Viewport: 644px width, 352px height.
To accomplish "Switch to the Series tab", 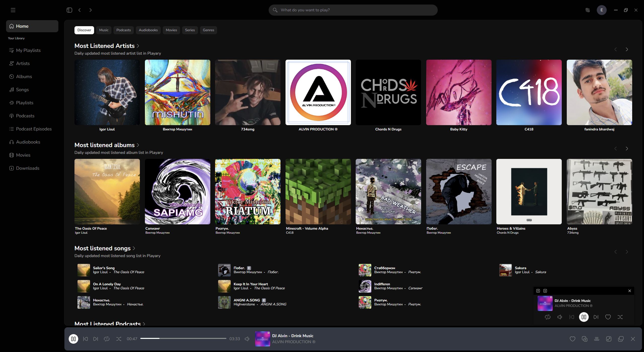I will click(x=190, y=30).
